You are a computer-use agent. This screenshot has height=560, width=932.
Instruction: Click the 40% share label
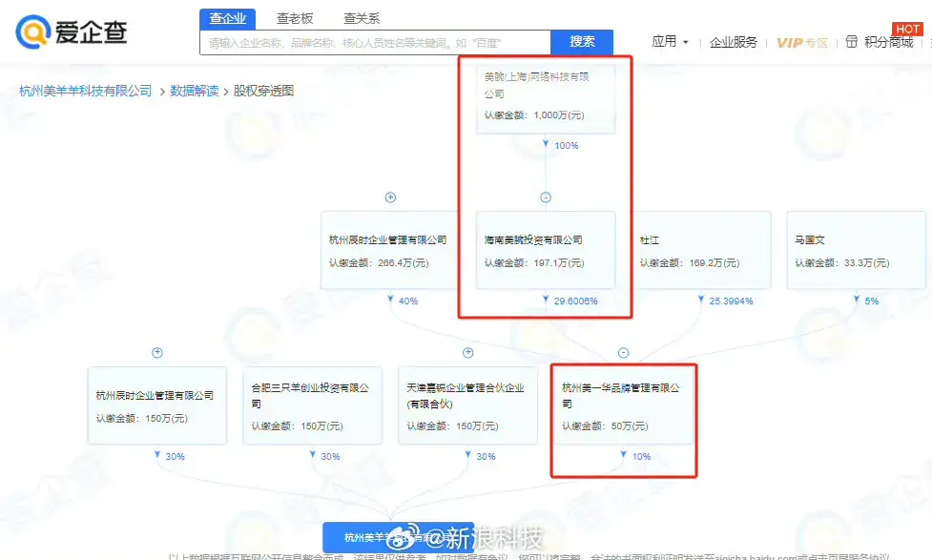[408, 301]
